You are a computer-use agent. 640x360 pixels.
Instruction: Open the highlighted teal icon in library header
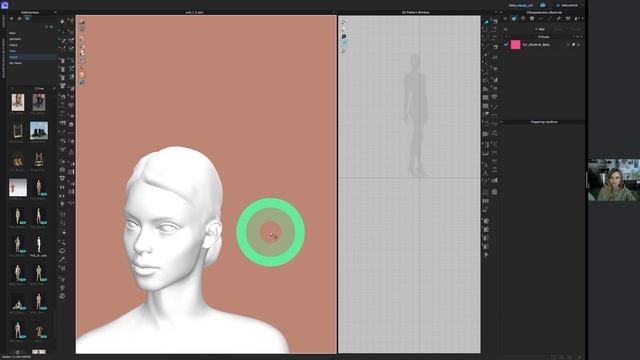coord(27,18)
